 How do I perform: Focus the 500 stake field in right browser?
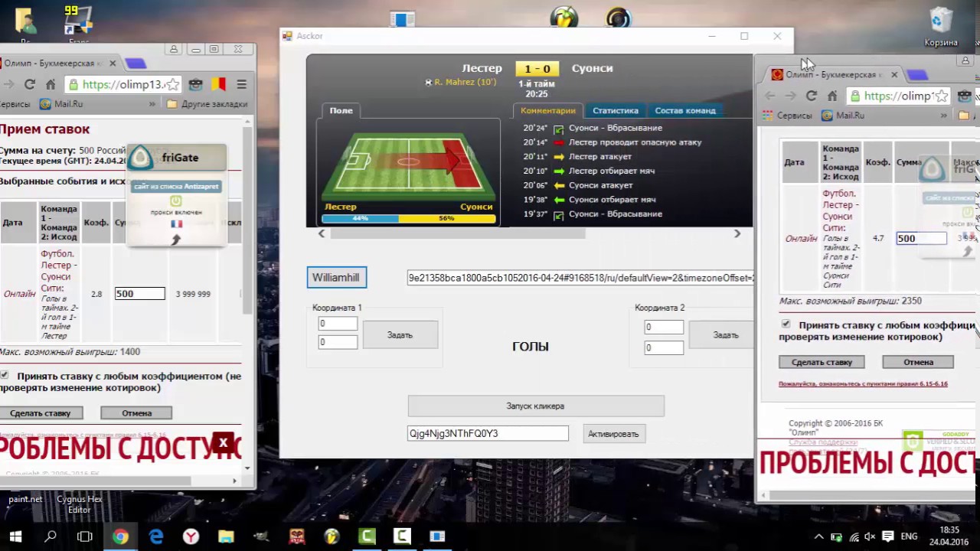point(922,238)
